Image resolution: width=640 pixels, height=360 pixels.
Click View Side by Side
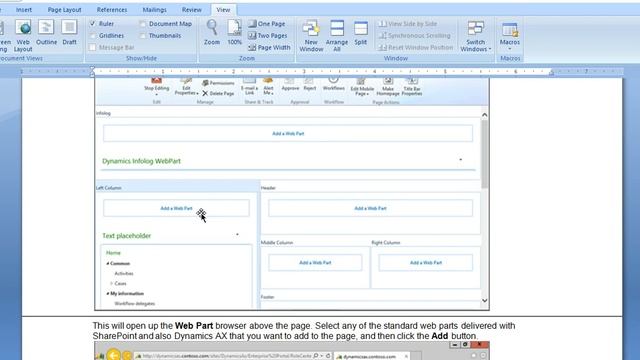point(408,24)
